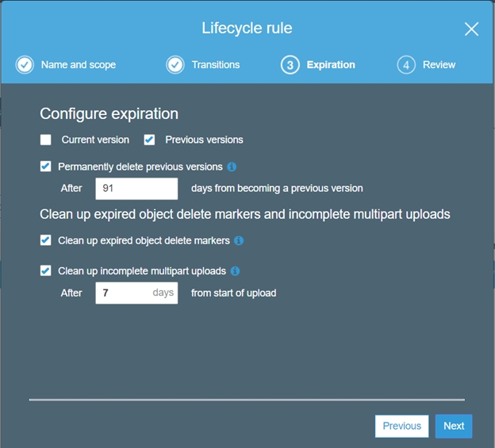Viewport: 495px width, 448px height.
Task: Open info icon for expired object delete markers
Action: click(239, 241)
